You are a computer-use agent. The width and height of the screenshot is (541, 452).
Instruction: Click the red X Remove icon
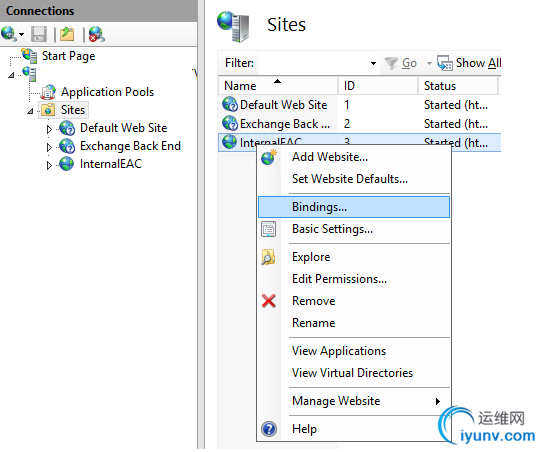(269, 301)
